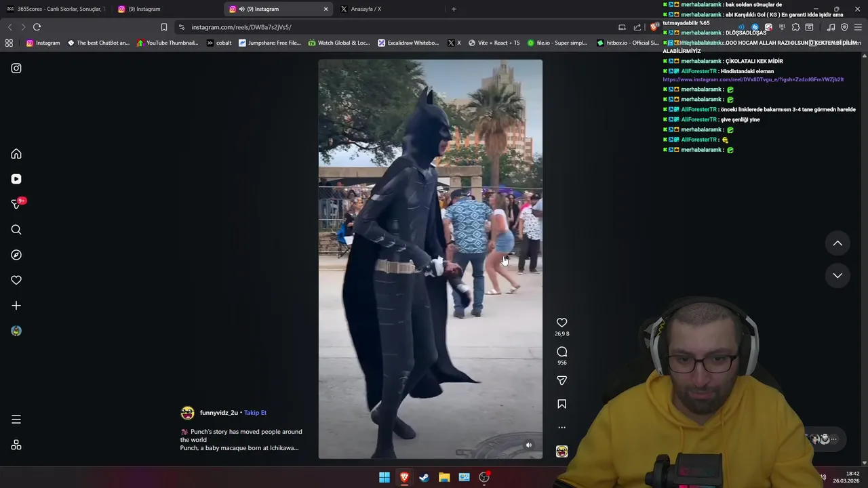Open Notifications heart in left sidebar
Image resolution: width=868 pixels, height=488 pixels.
click(x=16, y=280)
